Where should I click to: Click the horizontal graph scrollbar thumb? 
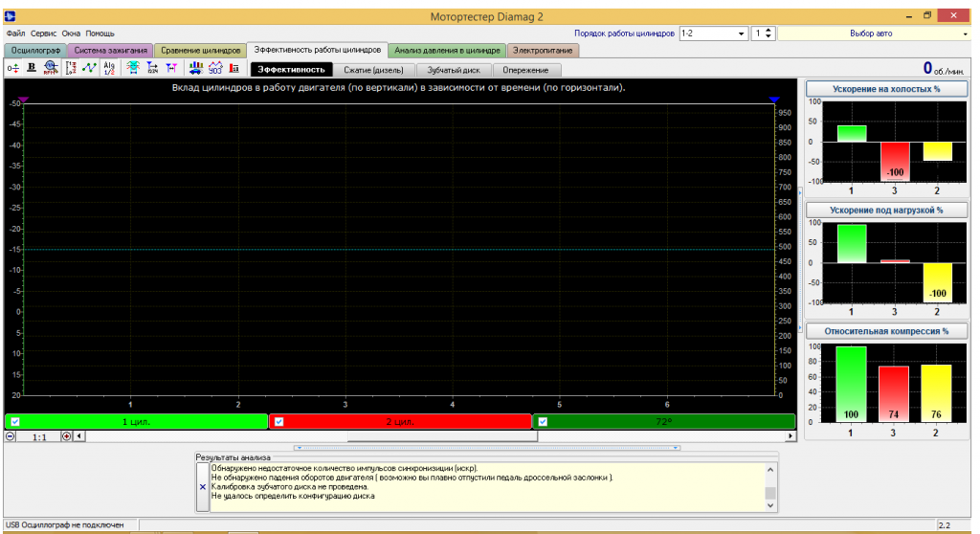tap(442, 436)
